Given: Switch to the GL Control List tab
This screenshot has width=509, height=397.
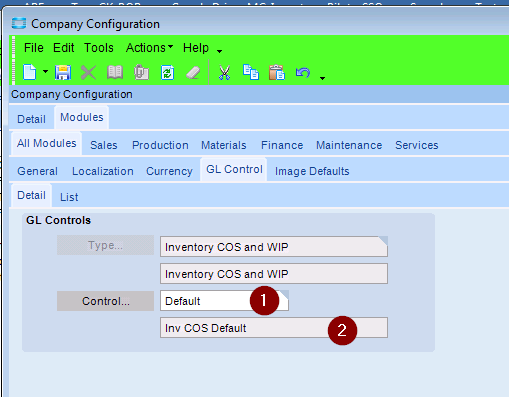Looking at the screenshot, I should click(69, 197).
